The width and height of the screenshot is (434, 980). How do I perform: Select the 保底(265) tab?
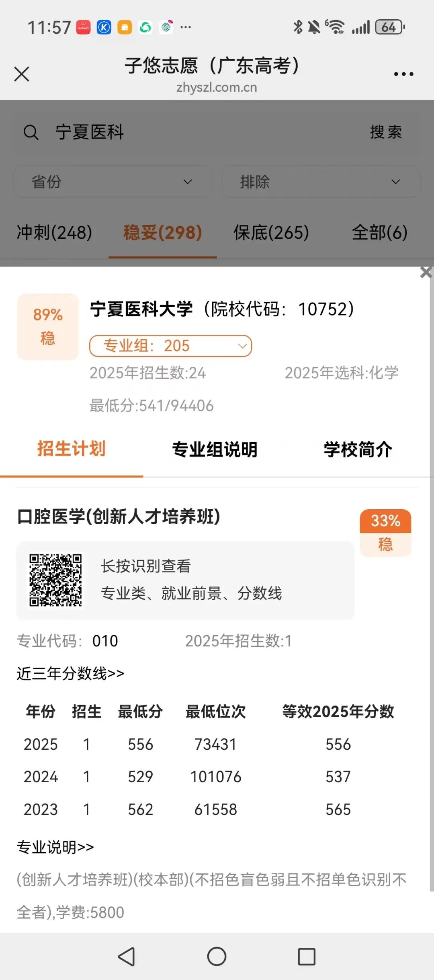(271, 233)
